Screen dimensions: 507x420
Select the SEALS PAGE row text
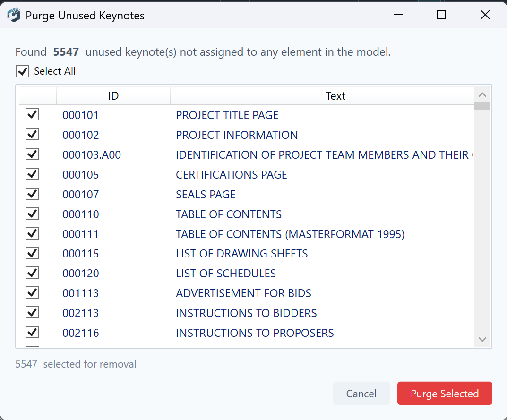206,195
